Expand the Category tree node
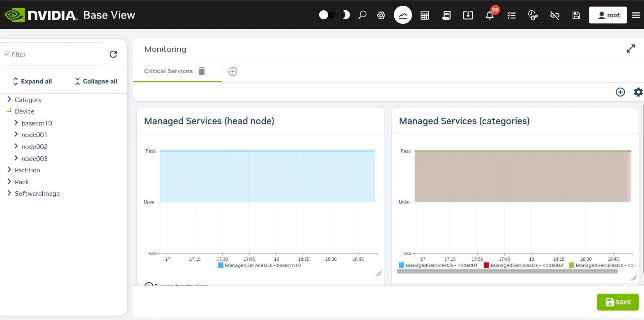The image size is (644, 320). coord(9,100)
